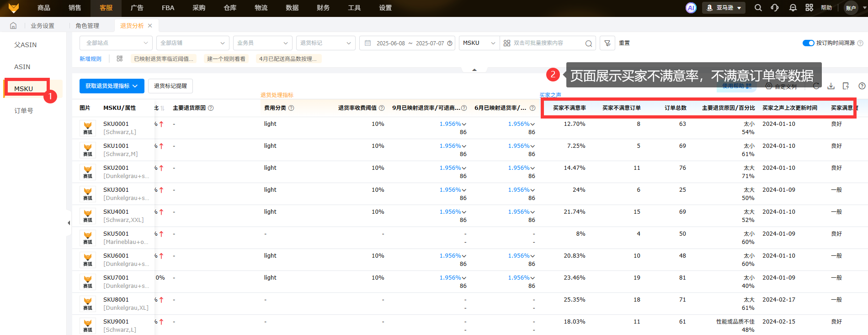868x335 pixels.
Task: Refresh the table with the reload icon
Action: 816,86
